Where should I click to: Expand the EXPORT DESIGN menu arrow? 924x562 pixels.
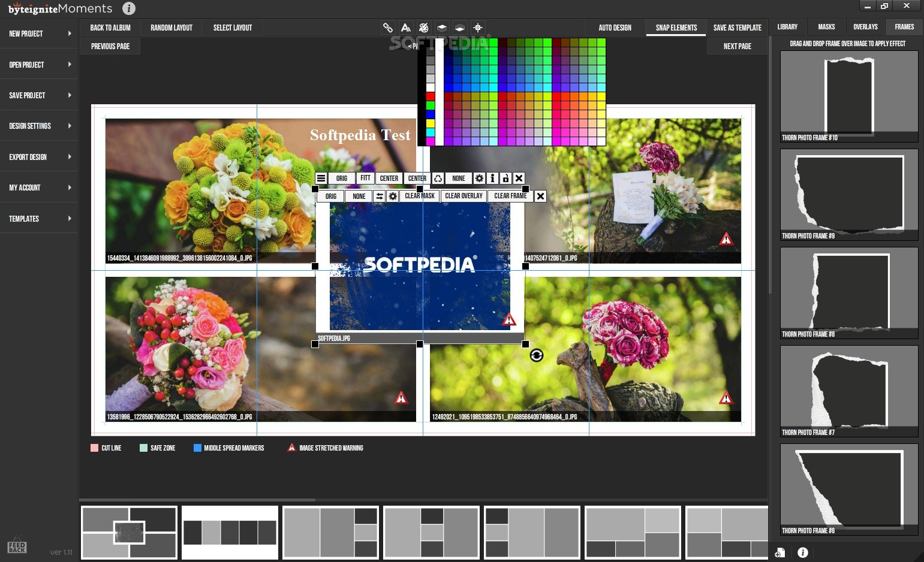coord(70,157)
